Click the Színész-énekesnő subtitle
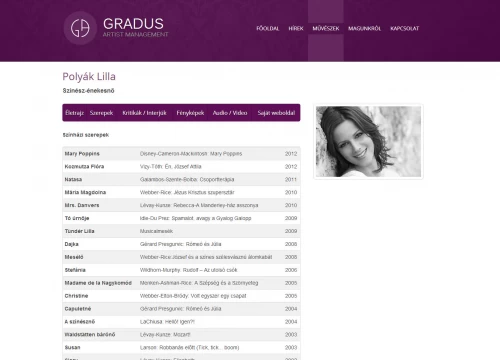The image size is (500, 360). click(88, 91)
